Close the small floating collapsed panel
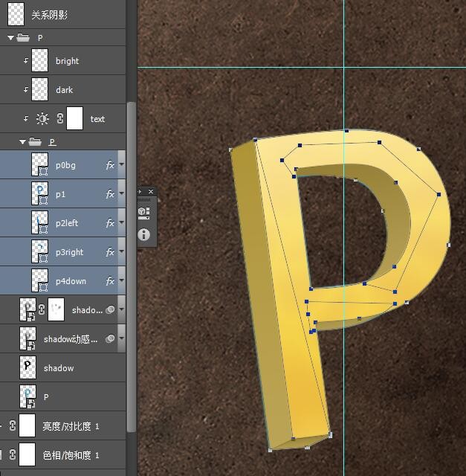This screenshot has width=466, height=476. 151,192
